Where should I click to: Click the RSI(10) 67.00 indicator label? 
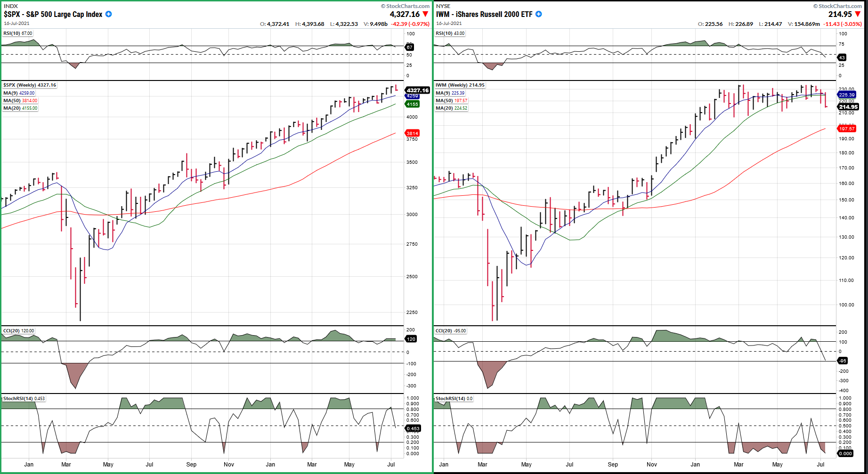pos(18,33)
